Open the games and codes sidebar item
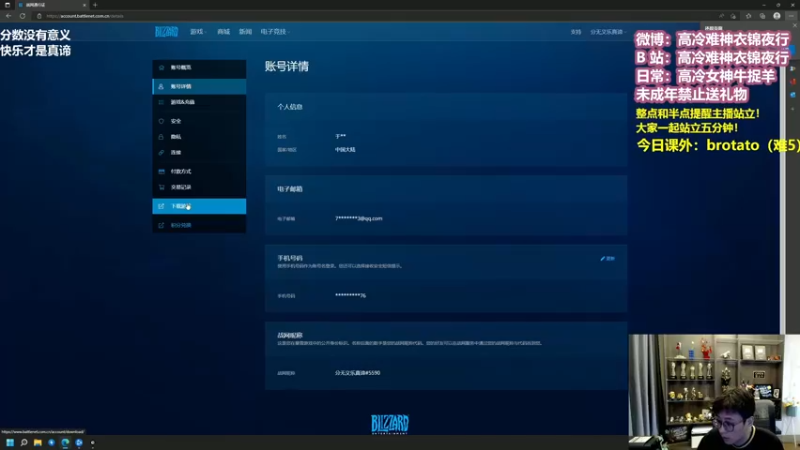800x450 pixels. tap(199, 102)
